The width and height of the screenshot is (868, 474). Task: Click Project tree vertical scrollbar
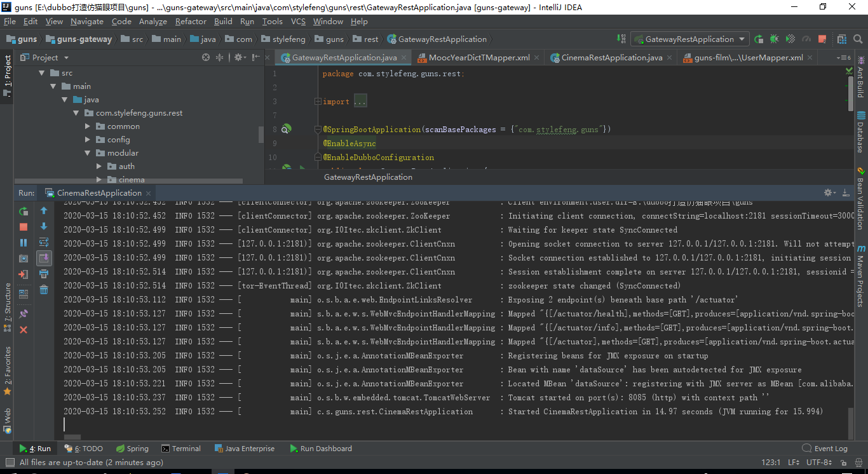pyautogui.click(x=261, y=135)
